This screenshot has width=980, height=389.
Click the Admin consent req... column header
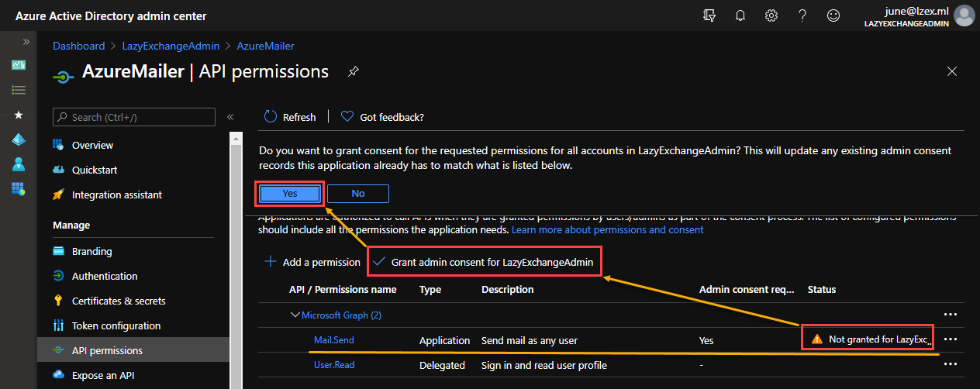[x=747, y=290]
